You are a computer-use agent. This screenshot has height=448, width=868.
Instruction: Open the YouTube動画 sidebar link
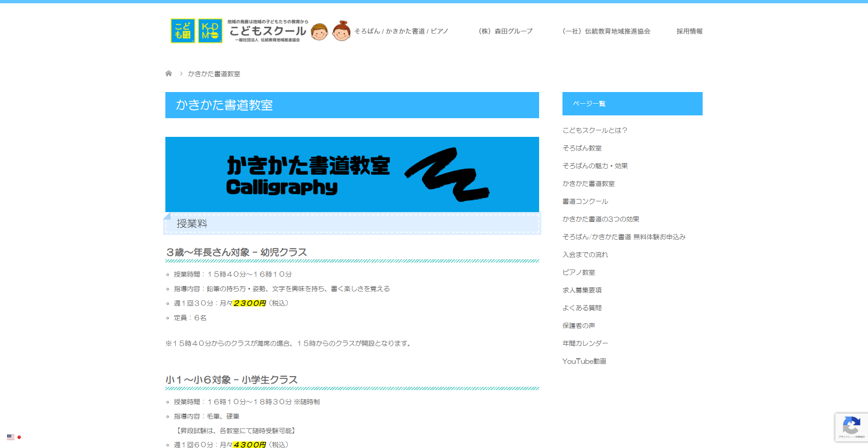click(584, 361)
